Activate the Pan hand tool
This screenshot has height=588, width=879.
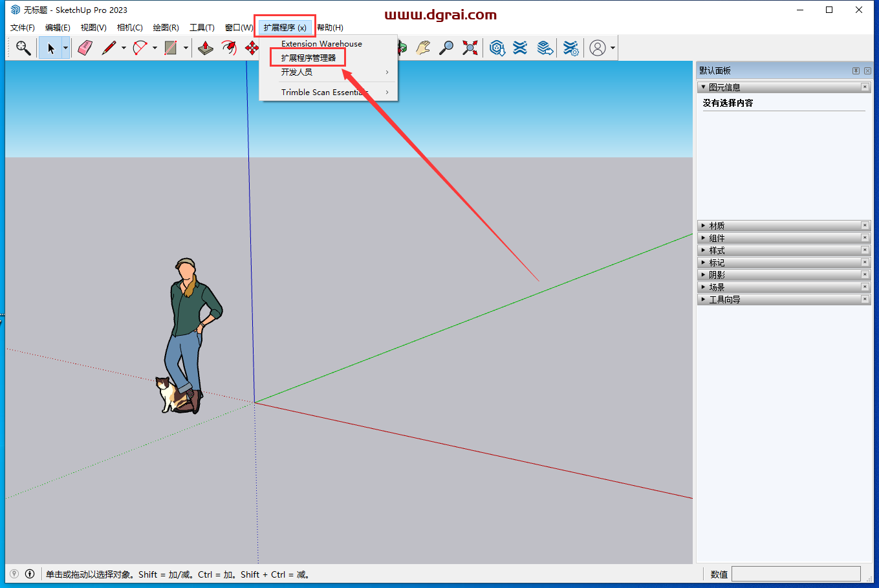423,48
